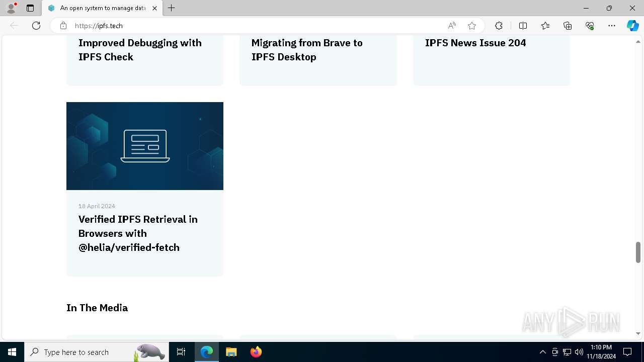644x362 pixels.
Task: Open Settings and more ellipsis menu
Action: click(x=612, y=26)
